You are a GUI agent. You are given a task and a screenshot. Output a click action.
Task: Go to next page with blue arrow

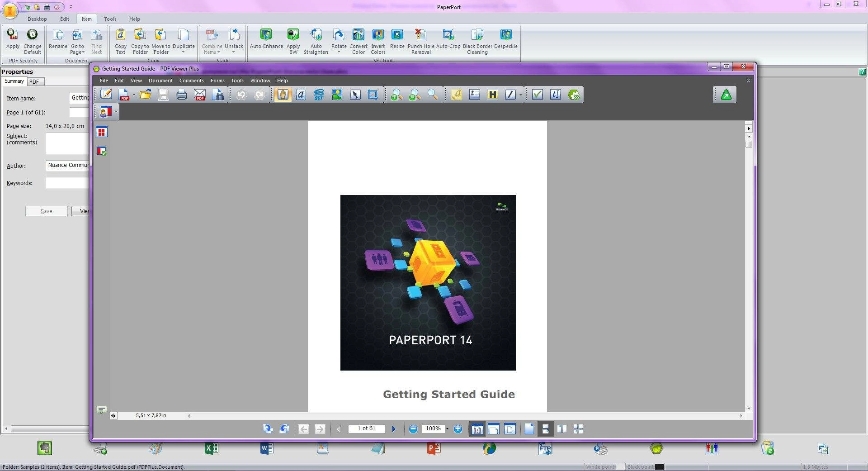click(x=393, y=429)
